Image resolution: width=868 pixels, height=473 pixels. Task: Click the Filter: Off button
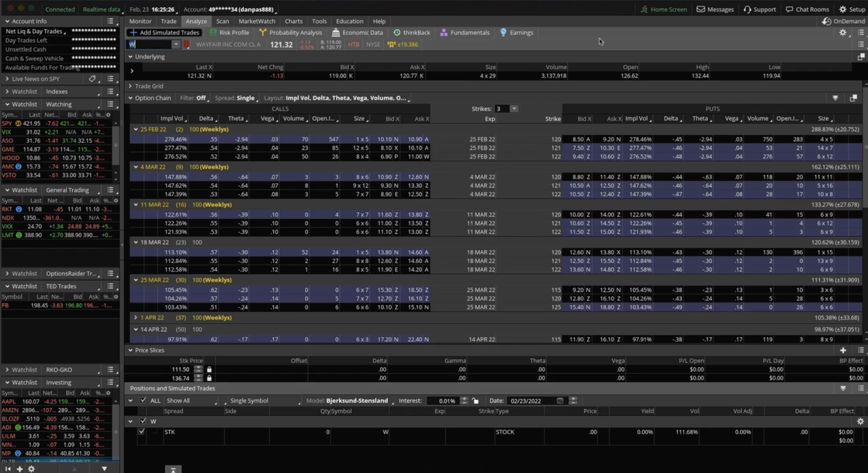(x=193, y=98)
